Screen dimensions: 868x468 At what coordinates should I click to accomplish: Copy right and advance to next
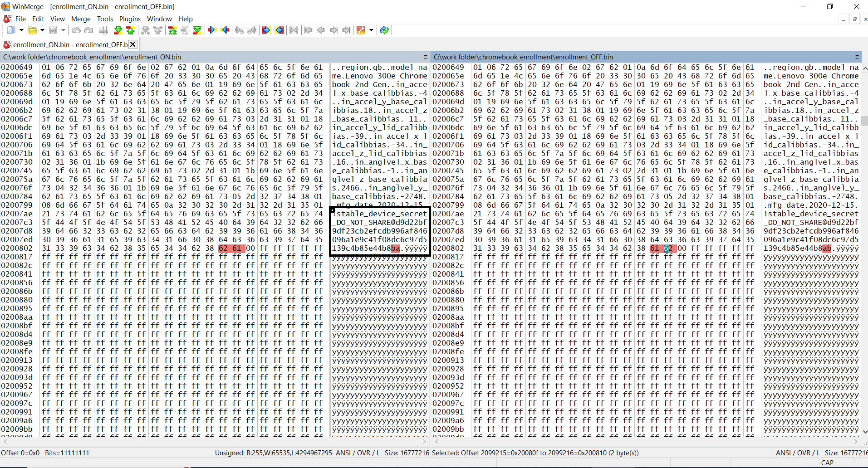pyautogui.click(x=240, y=30)
